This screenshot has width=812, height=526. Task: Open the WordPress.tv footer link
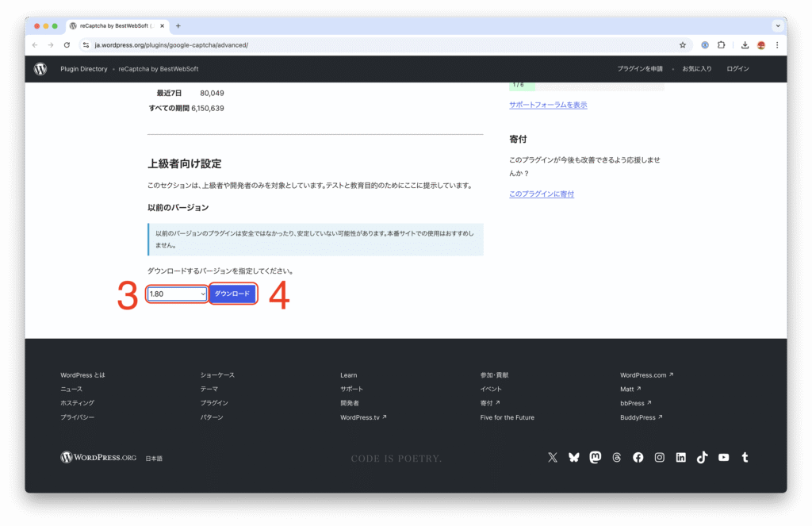[363, 417]
